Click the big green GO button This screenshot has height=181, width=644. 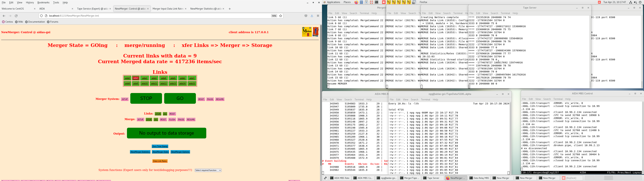pos(180,99)
